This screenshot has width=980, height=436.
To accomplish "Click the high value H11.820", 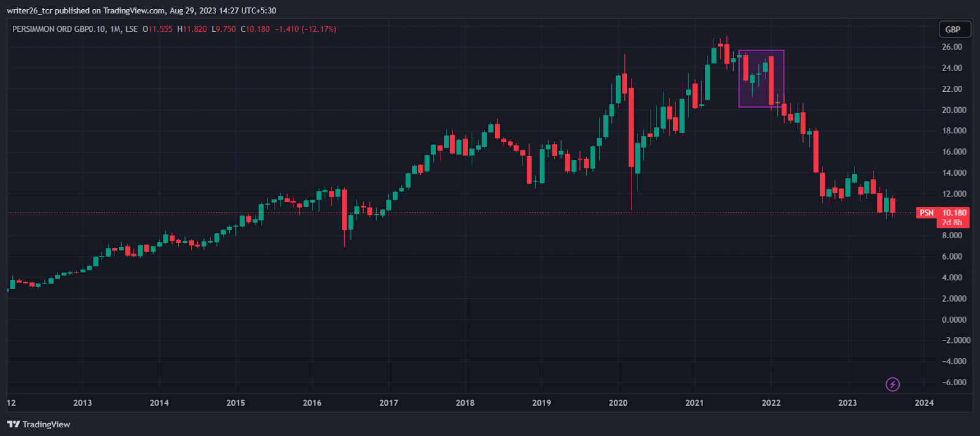I will point(192,29).
